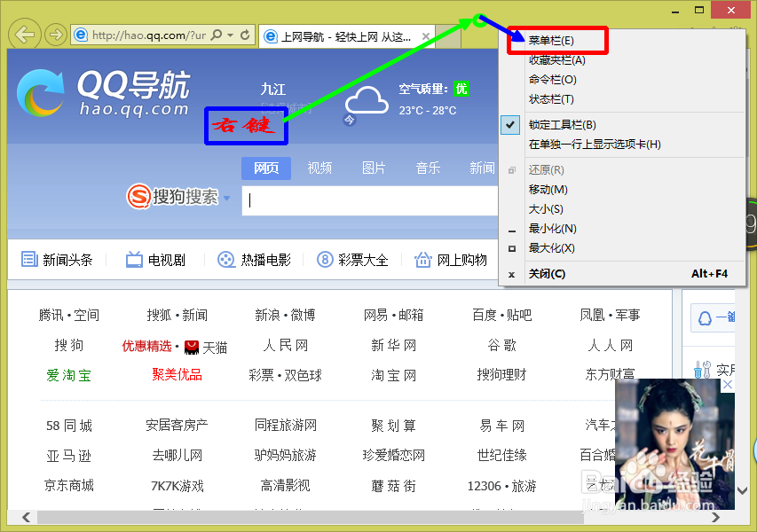
Task: Open the 腾讯·空间 link
Action: [69, 316]
